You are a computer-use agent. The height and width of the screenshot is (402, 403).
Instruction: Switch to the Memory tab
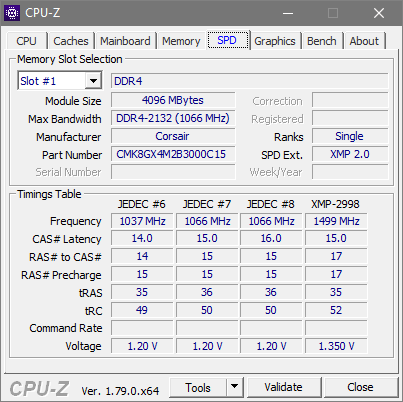coord(181,41)
